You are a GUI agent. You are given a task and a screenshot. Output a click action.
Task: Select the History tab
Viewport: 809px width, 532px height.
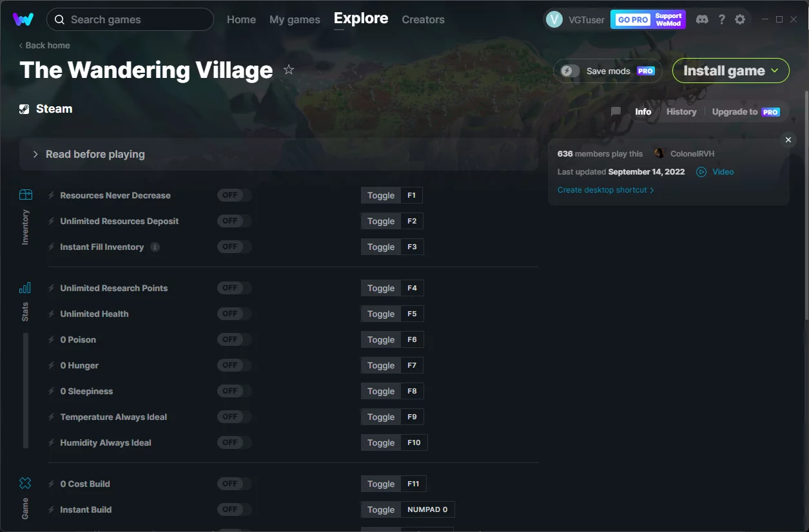[681, 111]
